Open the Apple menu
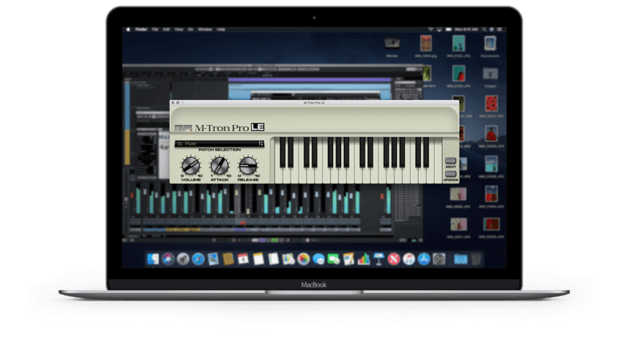Viewport: 644px width, 344px height. (128, 30)
